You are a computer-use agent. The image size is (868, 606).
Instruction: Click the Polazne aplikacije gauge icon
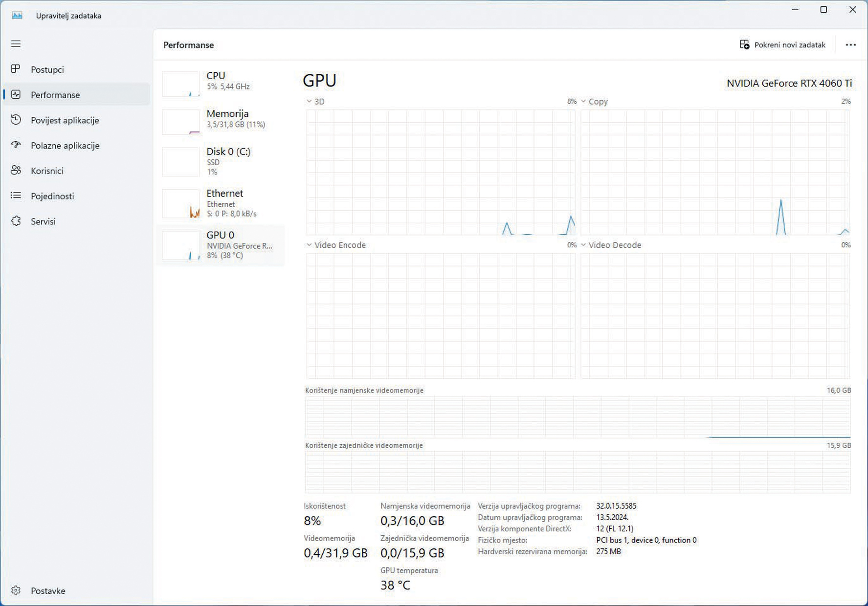point(16,145)
